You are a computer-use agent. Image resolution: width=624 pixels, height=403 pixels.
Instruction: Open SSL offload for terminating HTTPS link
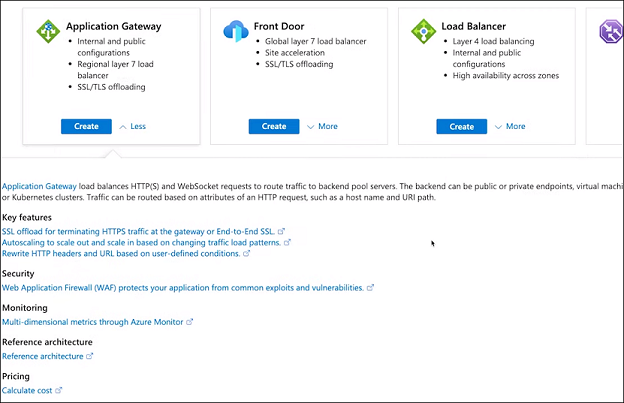(x=138, y=232)
